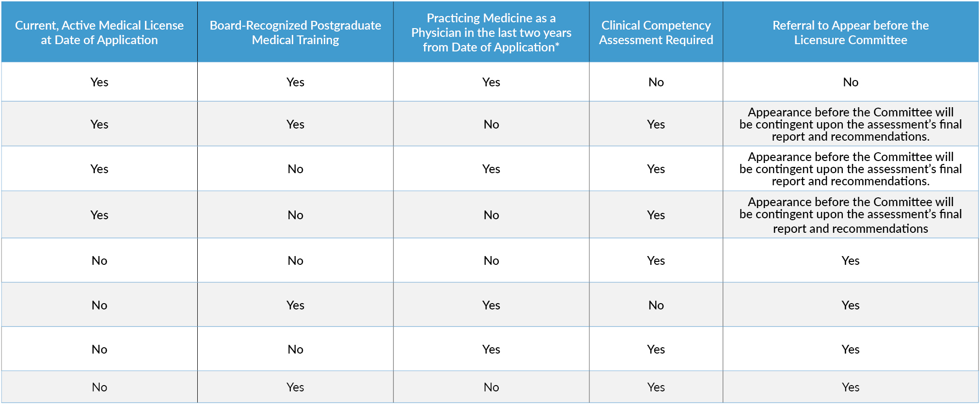Select second data row's Practicing Medicine 'No' cell

pos(491,124)
